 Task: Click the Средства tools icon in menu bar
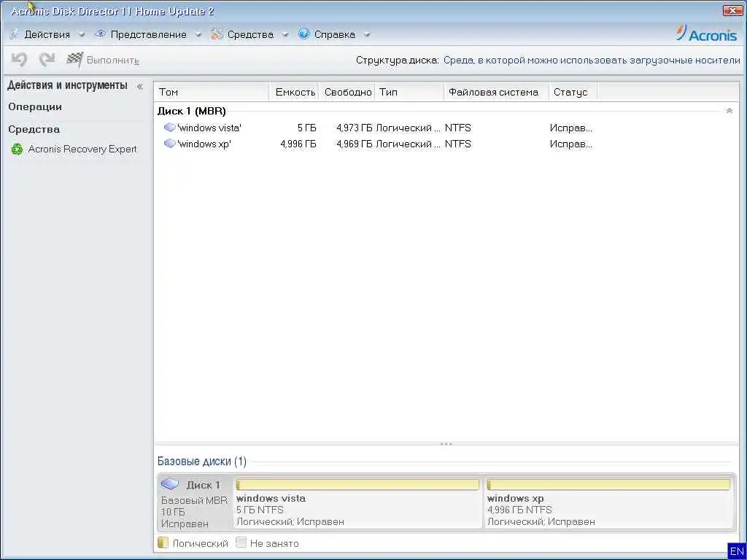pyautogui.click(x=217, y=34)
